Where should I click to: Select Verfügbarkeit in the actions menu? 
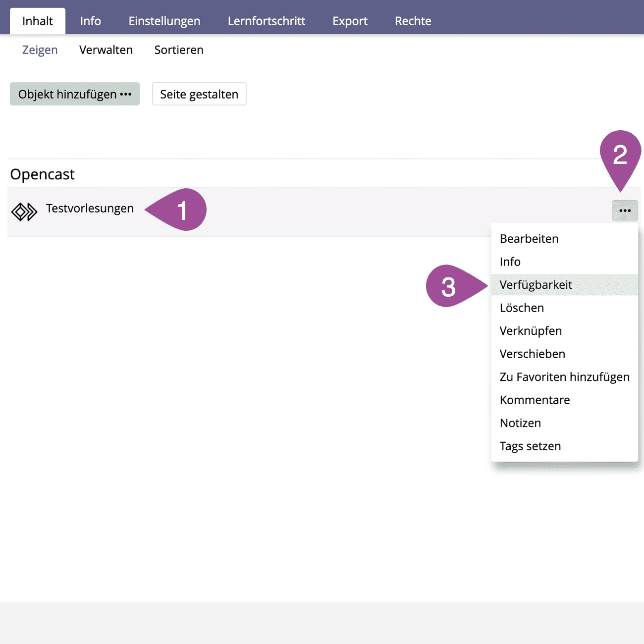point(536,285)
